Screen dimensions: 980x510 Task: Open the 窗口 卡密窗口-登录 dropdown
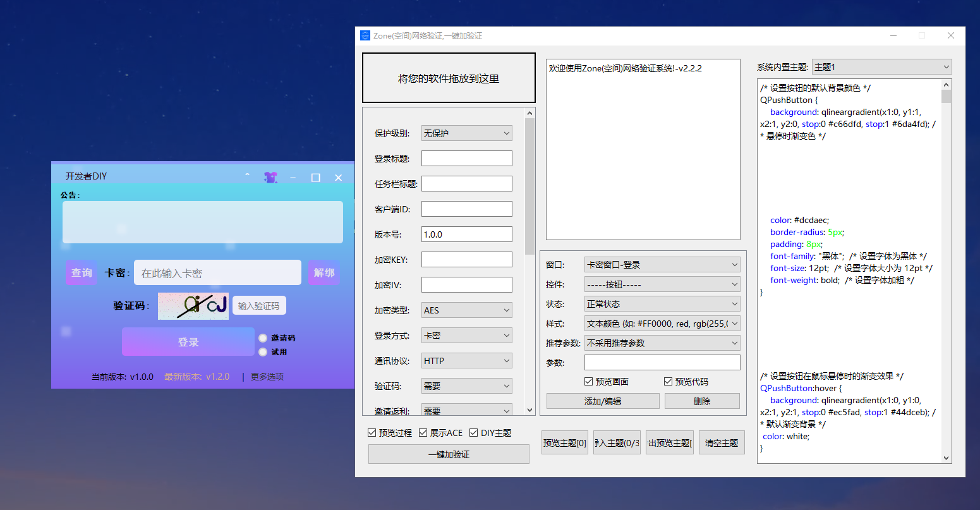tap(662, 265)
